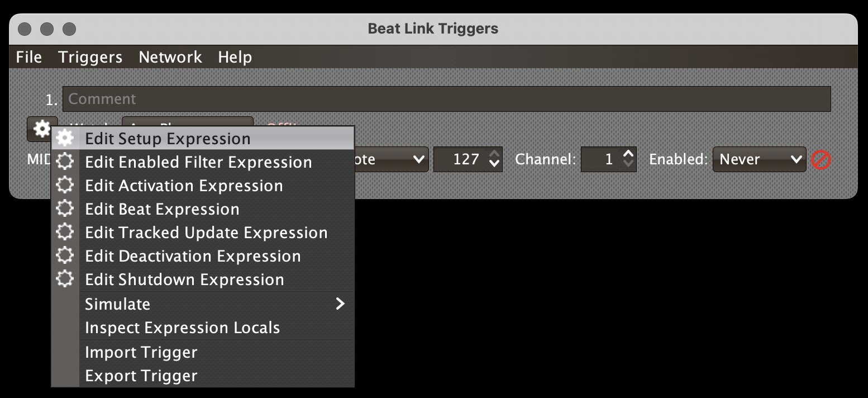Viewport: 868px width, 398px height.
Task: Click the gear icon beside Edit Deactivation Expression
Action: click(x=65, y=256)
